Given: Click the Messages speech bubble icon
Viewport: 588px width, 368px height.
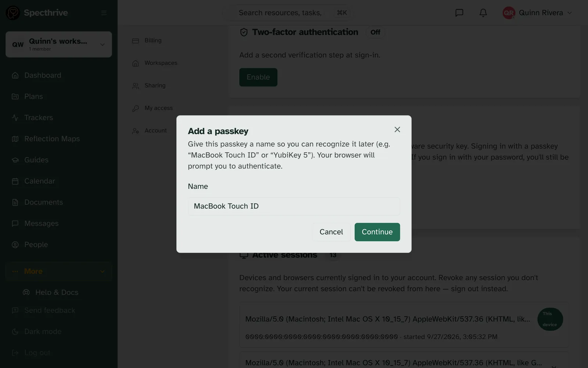Looking at the screenshot, I should tap(15, 223).
